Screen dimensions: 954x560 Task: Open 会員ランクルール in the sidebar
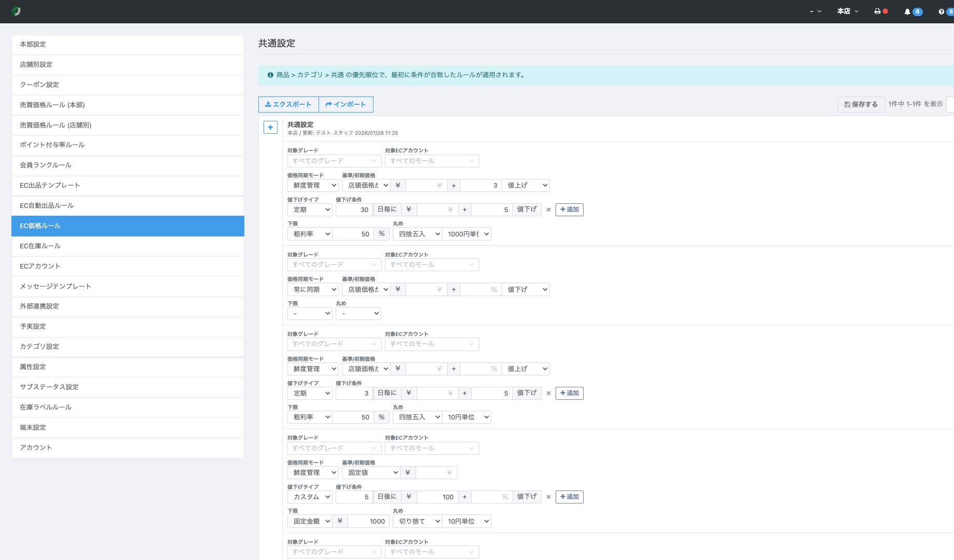[128, 165]
